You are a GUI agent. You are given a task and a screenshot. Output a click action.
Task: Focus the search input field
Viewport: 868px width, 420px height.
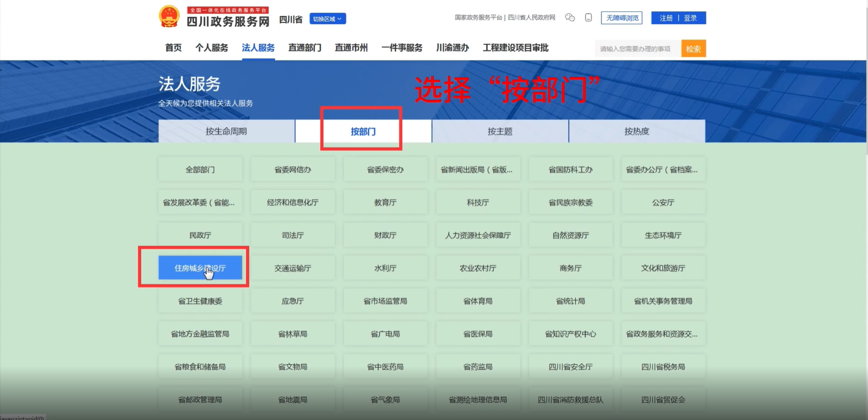click(638, 49)
